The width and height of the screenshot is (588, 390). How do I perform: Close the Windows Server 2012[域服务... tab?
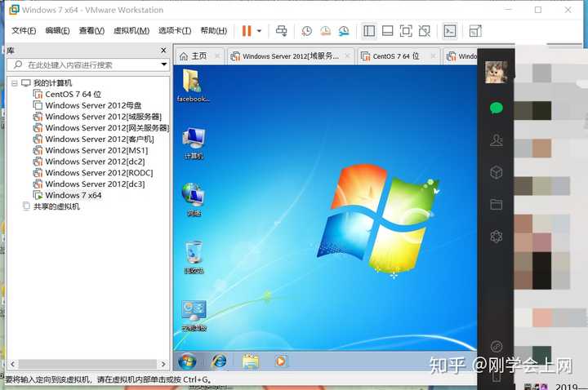tap(348, 56)
